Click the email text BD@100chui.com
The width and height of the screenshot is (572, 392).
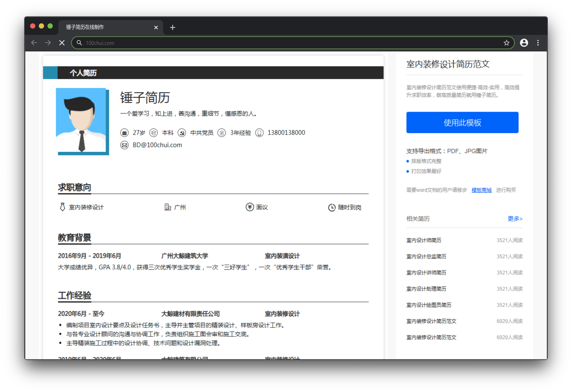pos(157,145)
